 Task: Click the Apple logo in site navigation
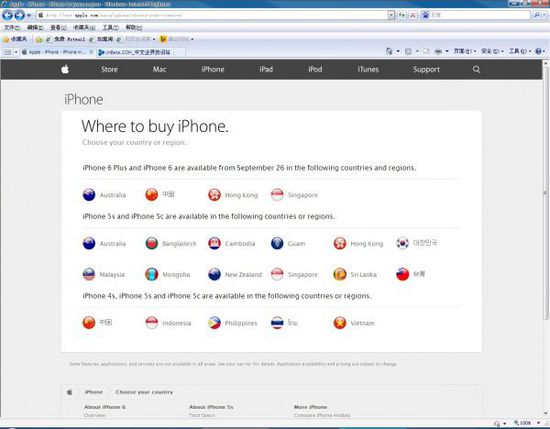coord(65,69)
